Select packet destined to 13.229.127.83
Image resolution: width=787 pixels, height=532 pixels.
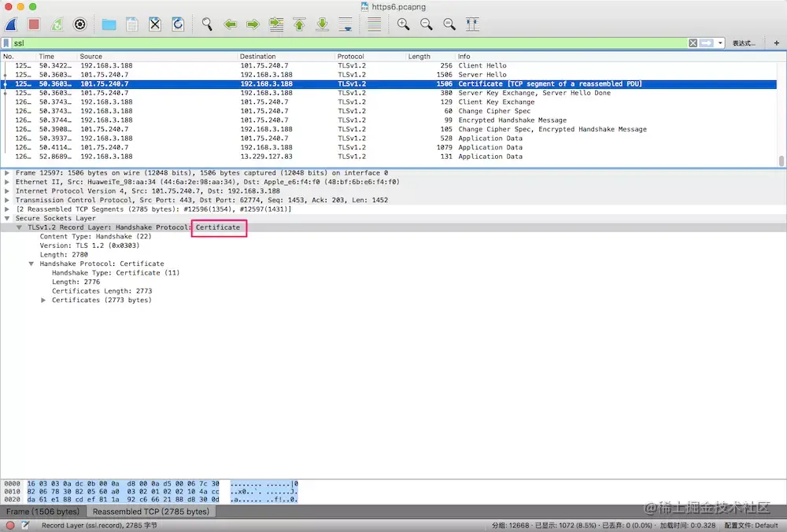coord(389,157)
